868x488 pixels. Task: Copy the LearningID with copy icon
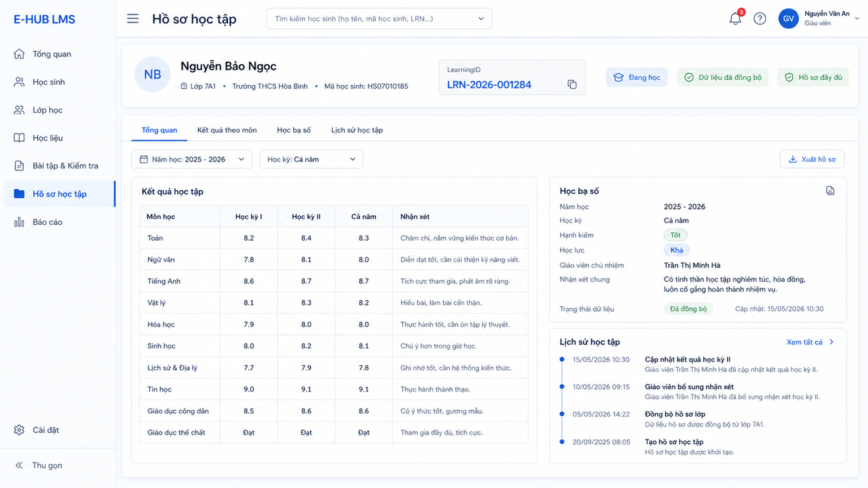click(x=572, y=85)
